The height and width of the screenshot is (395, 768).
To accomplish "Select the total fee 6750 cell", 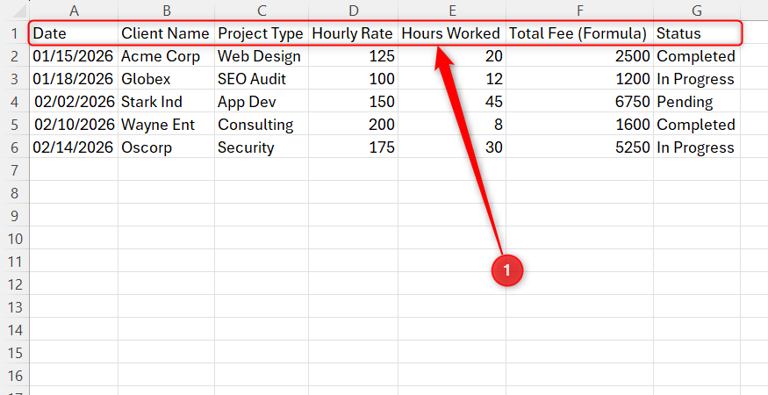I will click(580, 101).
